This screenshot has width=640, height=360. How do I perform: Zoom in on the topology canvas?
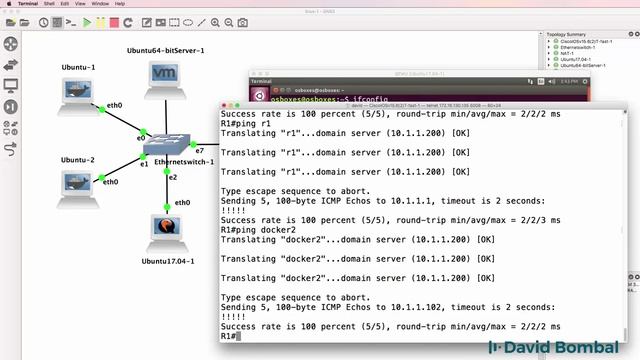(215, 23)
